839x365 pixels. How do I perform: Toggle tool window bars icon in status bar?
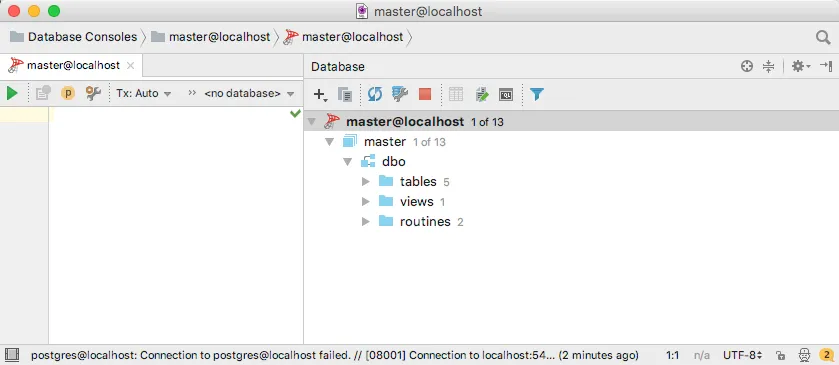[x=12, y=354]
